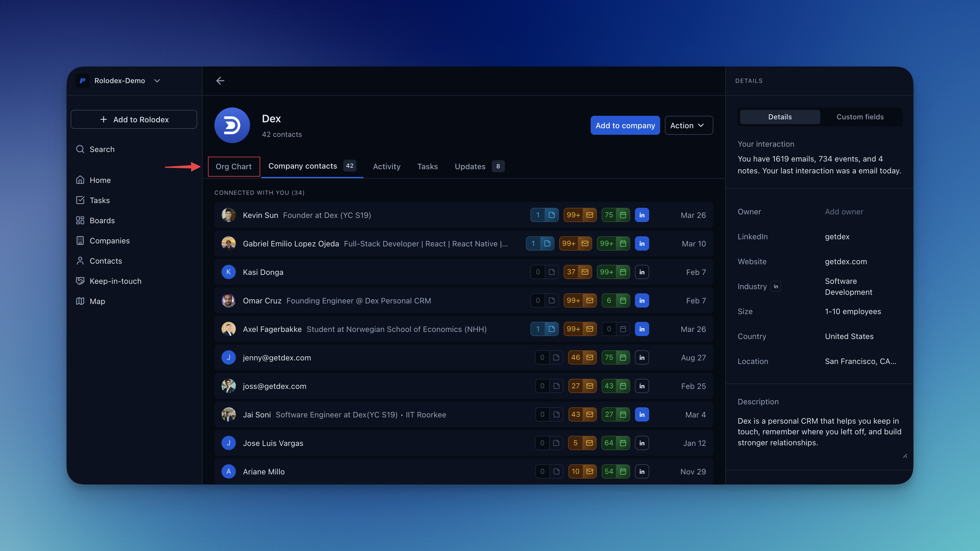Open Gabriel Emilio Lopez Ojeda's LinkedIn icon
This screenshot has width=980, height=551.
pos(642,244)
